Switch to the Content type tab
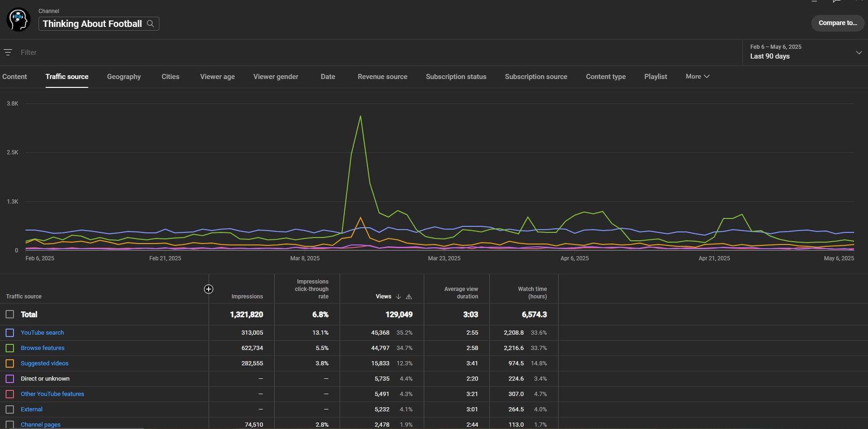Viewport: 868px width, 429px height. coord(606,77)
